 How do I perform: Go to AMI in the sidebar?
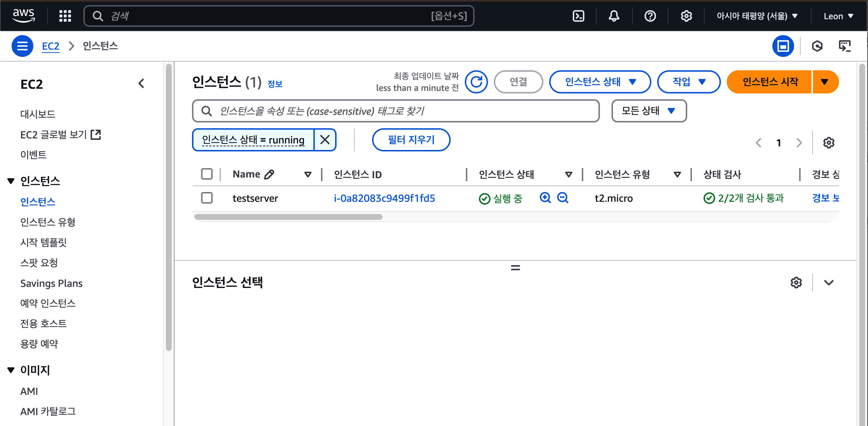pos(29,391)
